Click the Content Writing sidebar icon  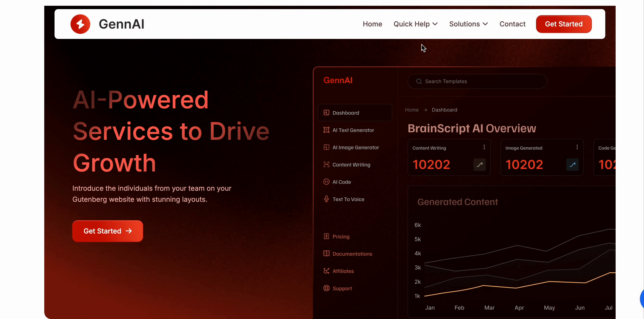click(x=326, y=164)
